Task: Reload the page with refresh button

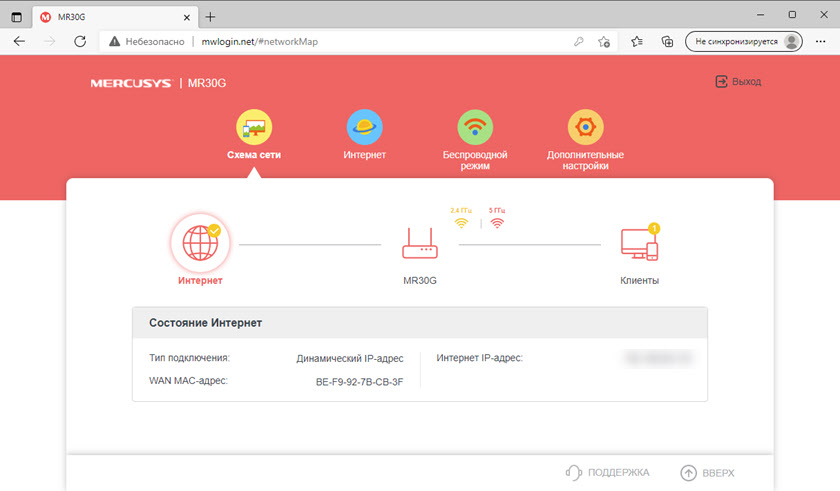Action: tap(80, 42)
